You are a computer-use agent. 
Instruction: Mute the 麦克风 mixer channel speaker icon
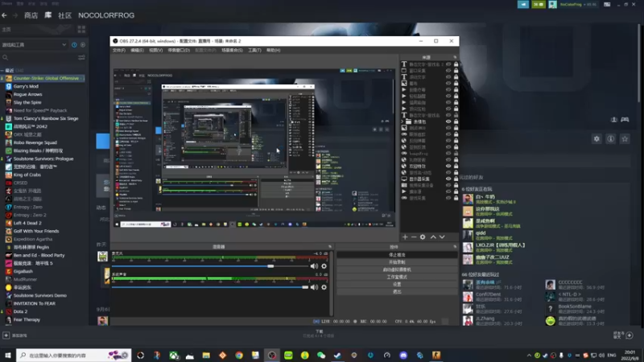coord(314,266)
